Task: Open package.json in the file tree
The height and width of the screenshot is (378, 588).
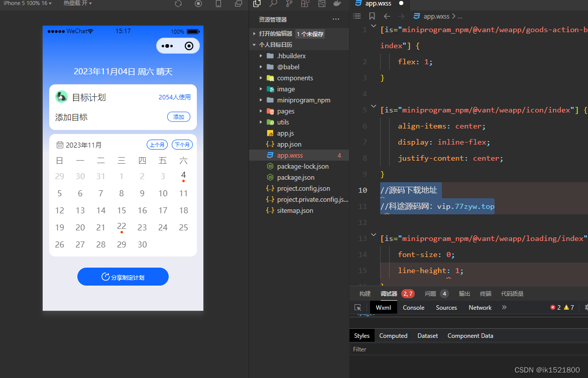Action: pyautogui.click(x=295, y=177)
